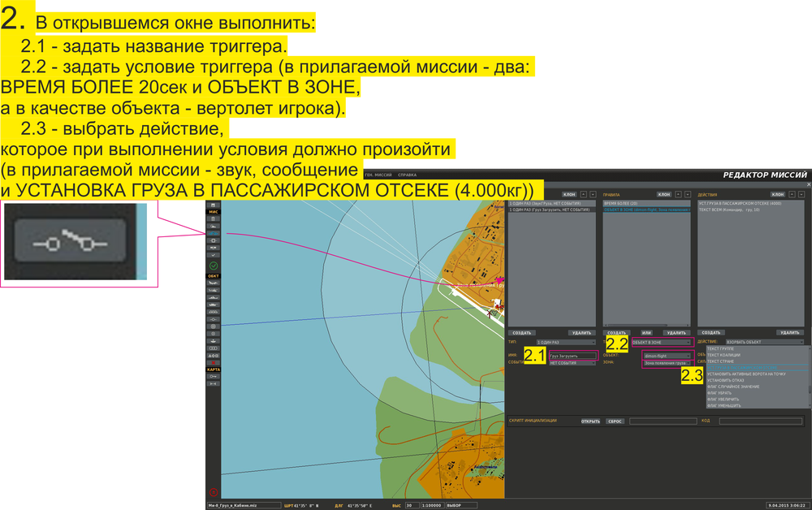
Task: Click the init script file path field
Action: (x=663, y=421)
